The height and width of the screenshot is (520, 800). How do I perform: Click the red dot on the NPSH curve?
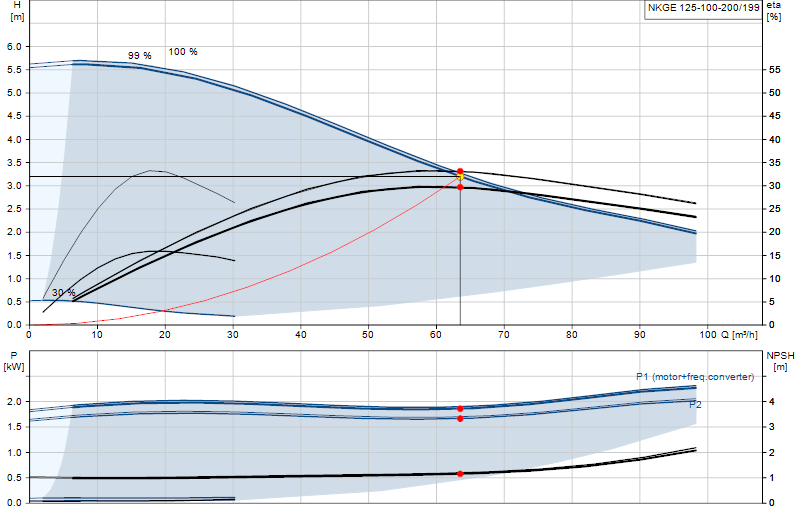[460, 474]
